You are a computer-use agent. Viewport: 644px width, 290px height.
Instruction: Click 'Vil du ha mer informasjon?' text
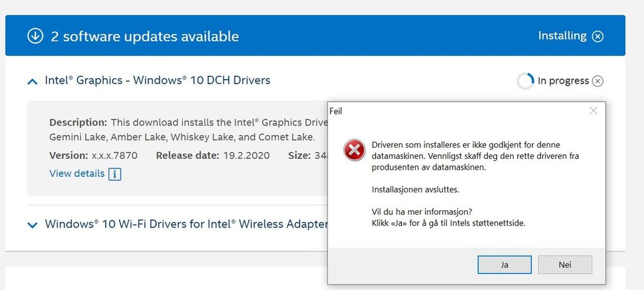(x=422, y=212)
